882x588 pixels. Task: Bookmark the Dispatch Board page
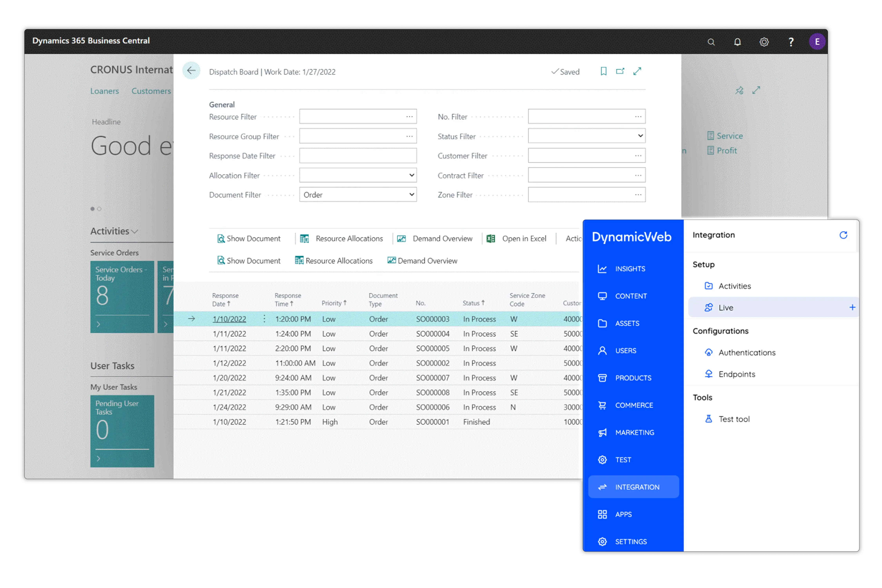603,71
